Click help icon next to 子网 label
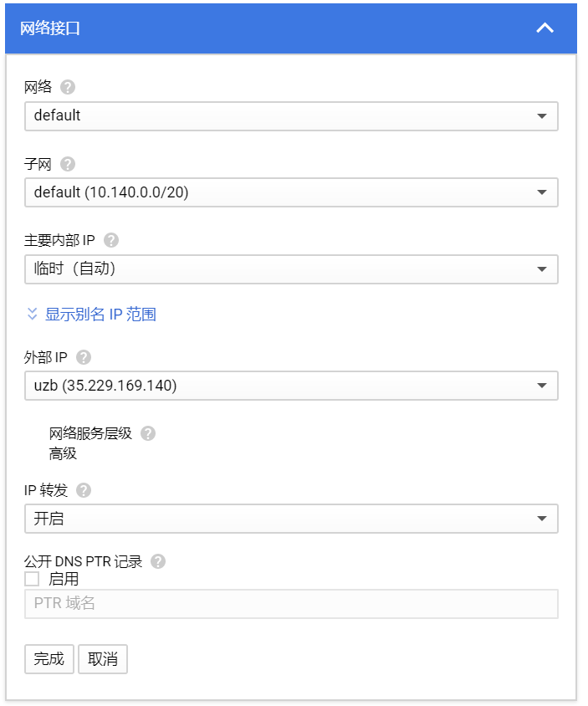The width and height of the screenshot is (588, 706). click(x=68, y=164)
